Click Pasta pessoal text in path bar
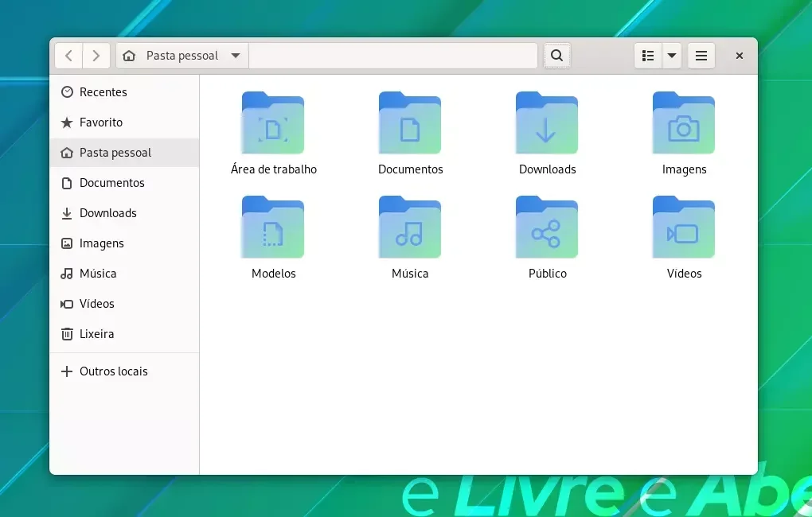The width and height of the screenshot is (812, 517). 182,56
